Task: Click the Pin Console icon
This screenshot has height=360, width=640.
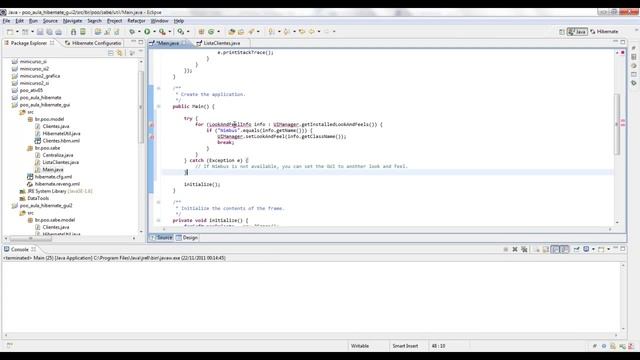Action: tap(576, 249)
